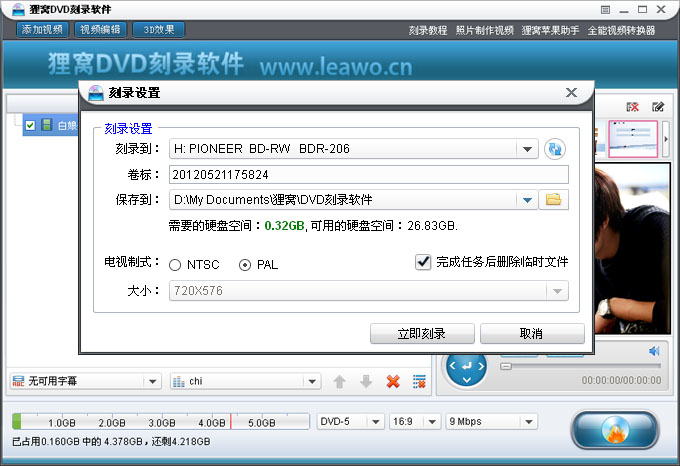
Task: Click the down arrow on the navigation pad
Action: pyautogui.click(x=467, y=380)
